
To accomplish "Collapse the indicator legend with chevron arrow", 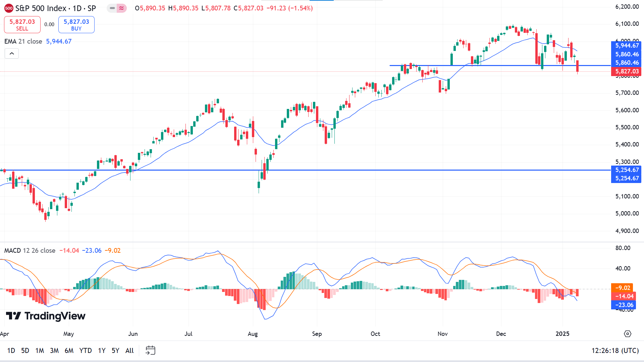I will 12,54.
